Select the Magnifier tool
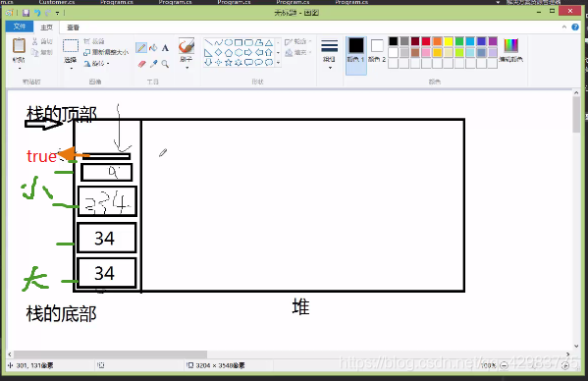Viewport: 588px width, 381px height. coord(165,64)
